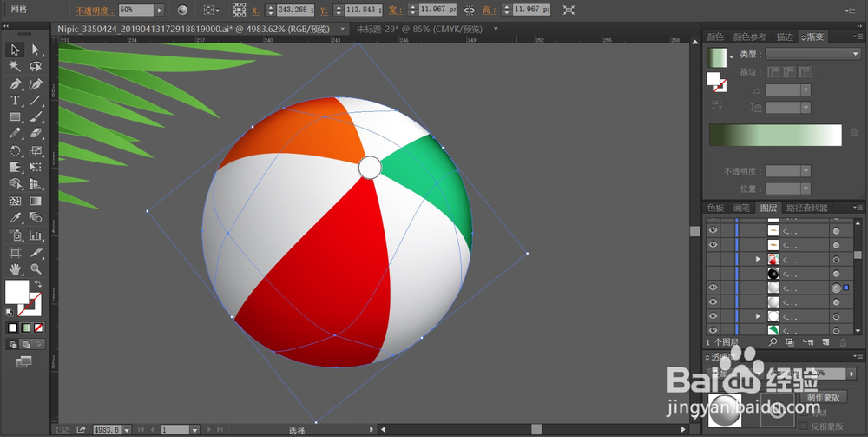
Task: Activate the Scale tool
Action: point(36,150)
